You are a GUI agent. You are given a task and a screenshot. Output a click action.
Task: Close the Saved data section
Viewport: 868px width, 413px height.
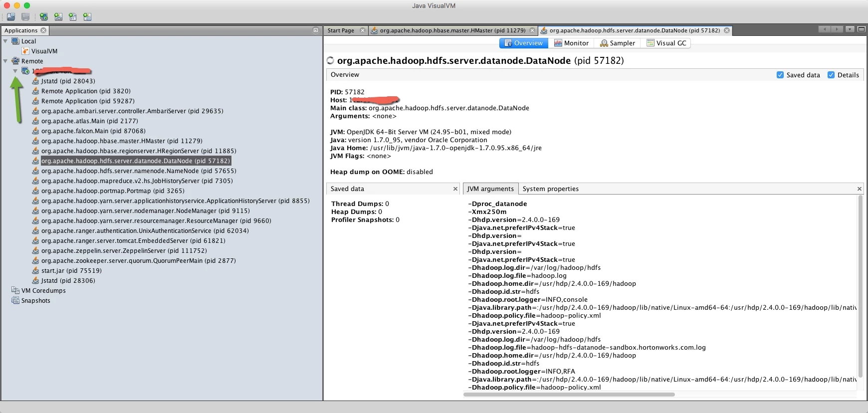[455, 189]
